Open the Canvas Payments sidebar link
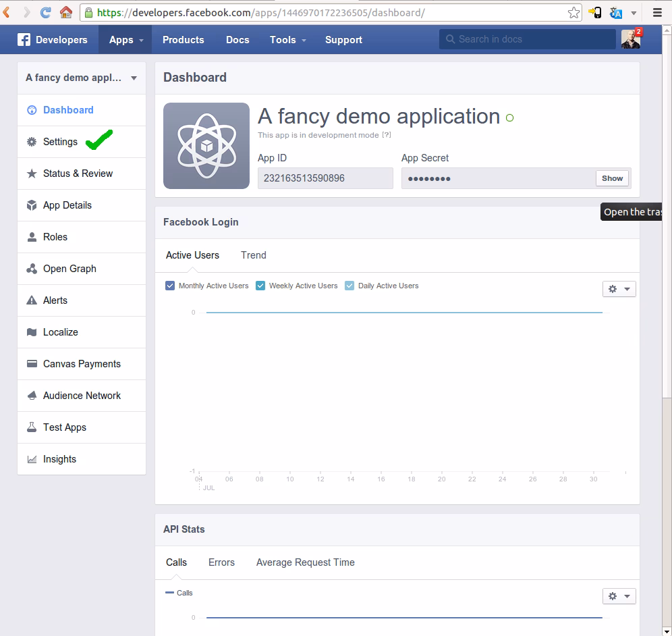The height and width of the screenshot is (636, 672). coord(82,364)
